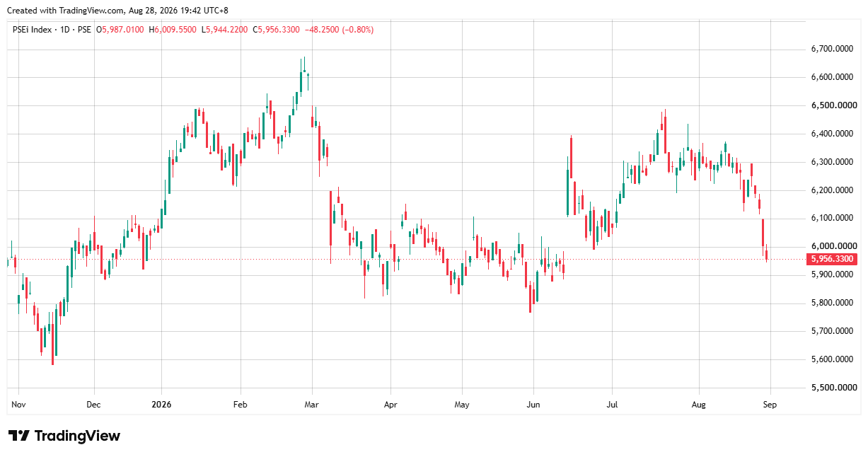Click the 6,100.0000 price axis label

831,219
